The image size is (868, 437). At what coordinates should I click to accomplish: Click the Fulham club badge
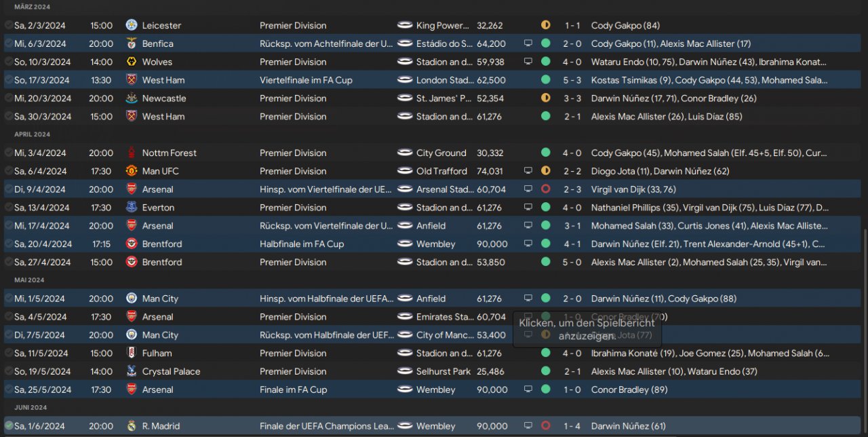tap(132, 353)
